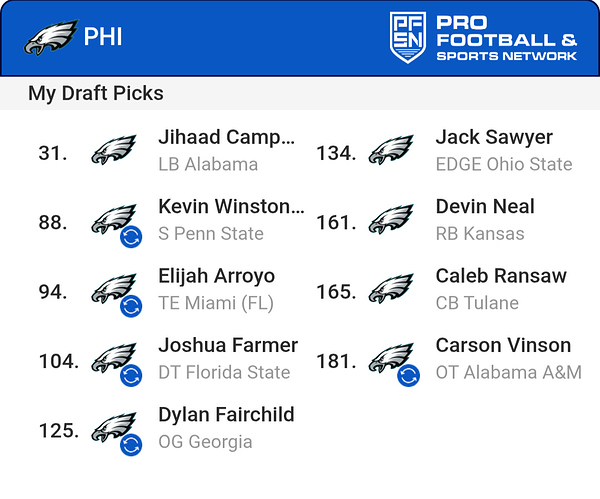600x499 pixels.
Task: Click the Eagles logo beside pick 134
Action: [x=391, y=150]
